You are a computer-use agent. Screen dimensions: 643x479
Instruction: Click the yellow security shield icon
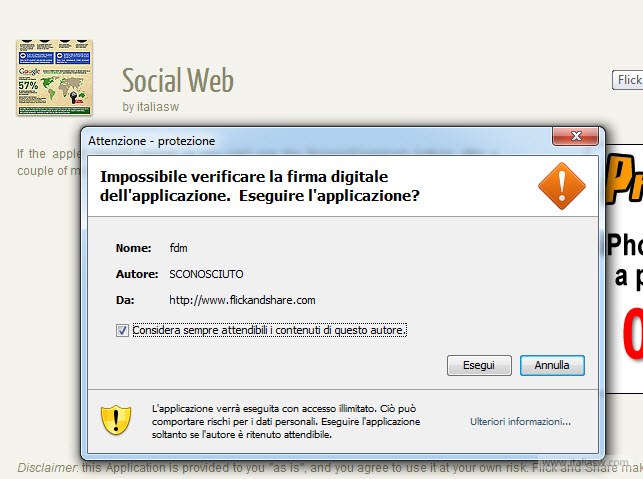pyautogui.click(x=116, y=420)
